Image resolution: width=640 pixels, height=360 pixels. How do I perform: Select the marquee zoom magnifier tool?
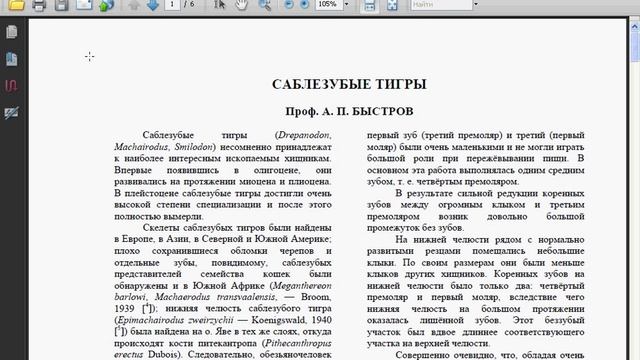pyautogui.click(x=264, y=4)
